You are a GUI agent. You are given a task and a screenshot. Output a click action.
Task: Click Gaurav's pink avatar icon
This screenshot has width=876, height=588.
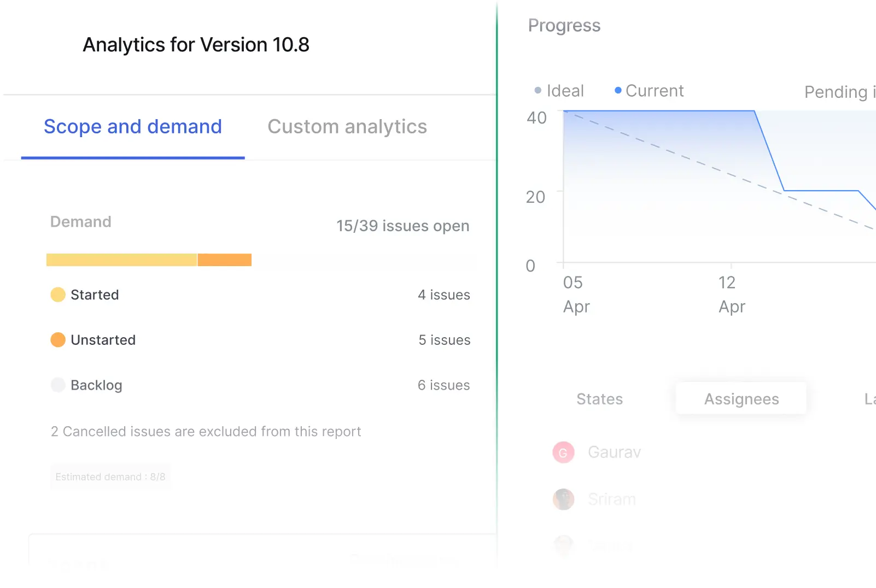pyautogui.click(x=563, y=452)
